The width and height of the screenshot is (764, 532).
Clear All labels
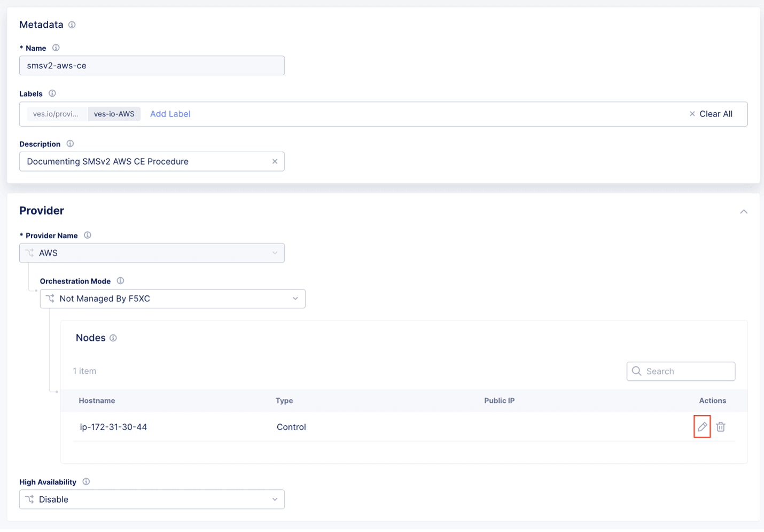click(x=711, y=114)
